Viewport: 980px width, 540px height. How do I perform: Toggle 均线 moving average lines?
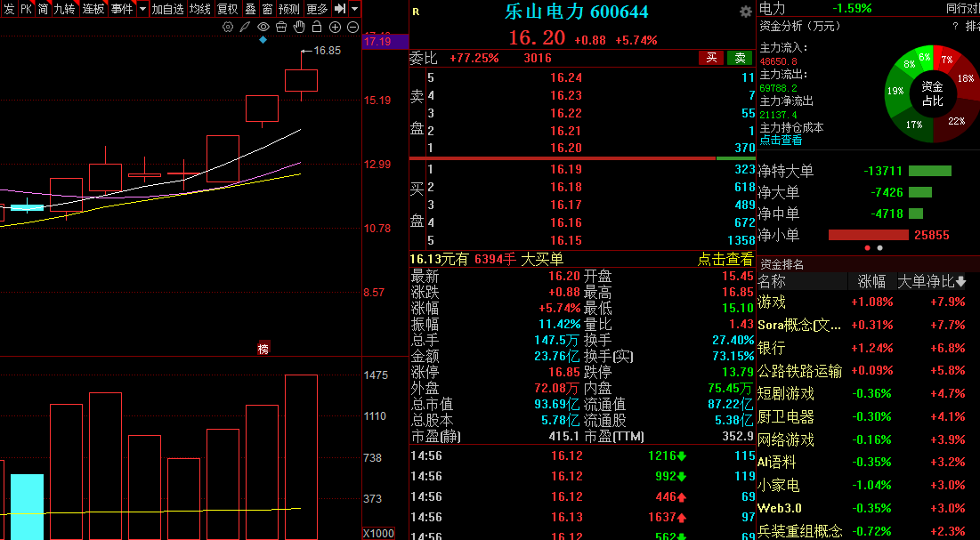pos(200,9)
